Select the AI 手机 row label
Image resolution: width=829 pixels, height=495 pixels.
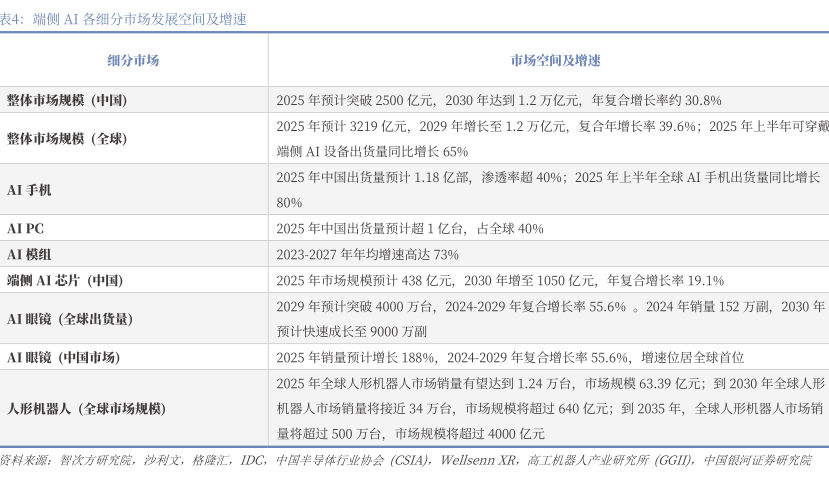click(x=29, y=189)
